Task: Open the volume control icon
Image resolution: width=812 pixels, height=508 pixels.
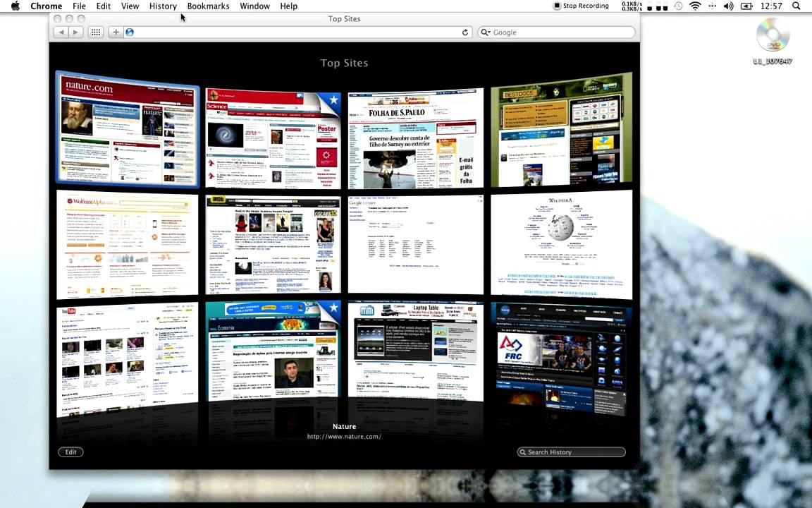Action: pos(729,6)
